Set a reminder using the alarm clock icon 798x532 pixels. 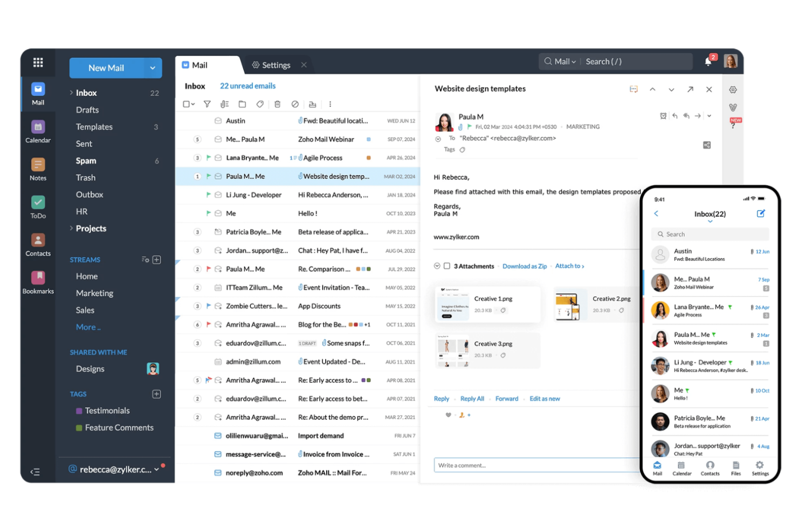click(x=663, y=115)
